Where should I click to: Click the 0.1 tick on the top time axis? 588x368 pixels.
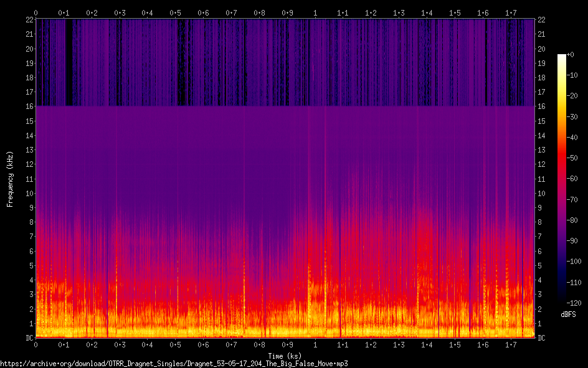coord(64,12)
